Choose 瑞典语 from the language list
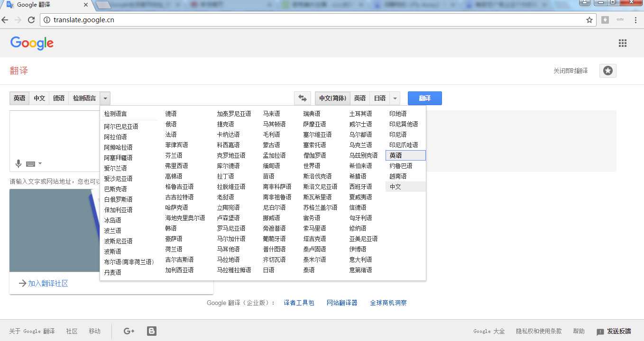 [x=312, y=114]
